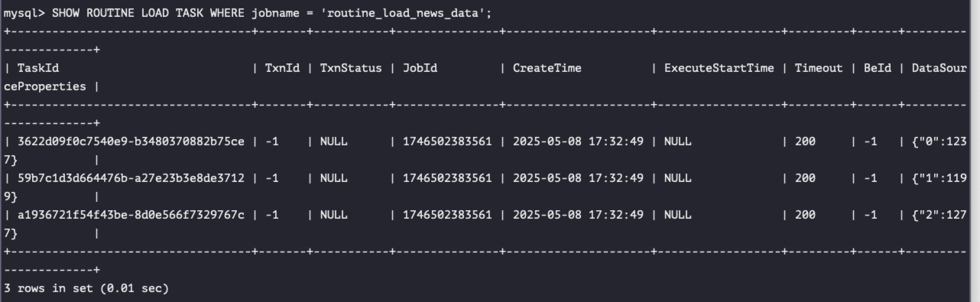
Task: Click CreateTime 2025-05-08 17:32:49 in 59b7c1d3 row
Action: point(578,179)
